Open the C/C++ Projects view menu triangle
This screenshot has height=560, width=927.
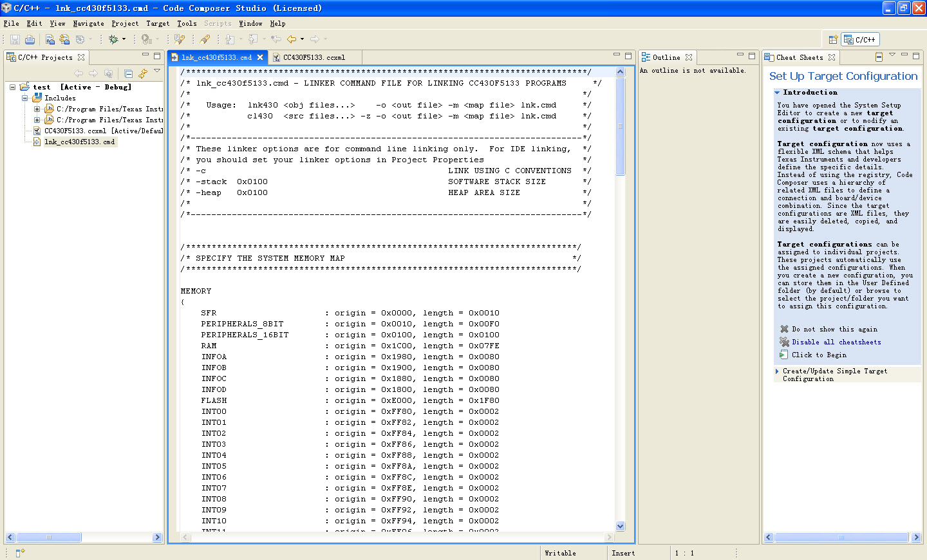click(157, 71)
